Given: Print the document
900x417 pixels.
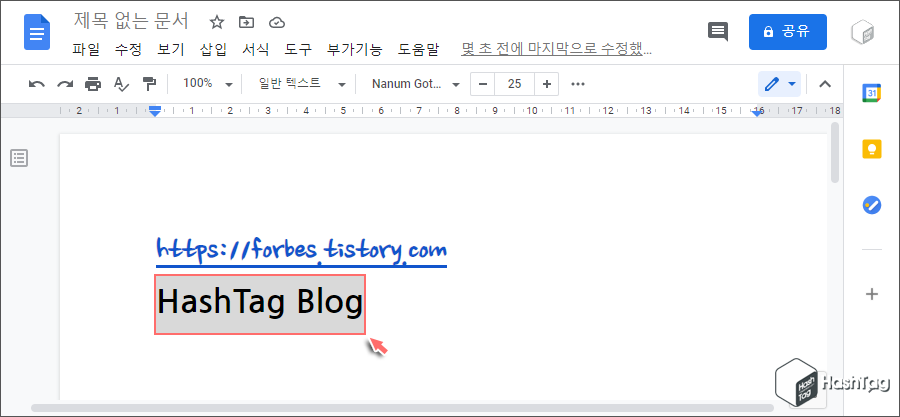Looking at the screenshot, I should (x=92, y=84).
